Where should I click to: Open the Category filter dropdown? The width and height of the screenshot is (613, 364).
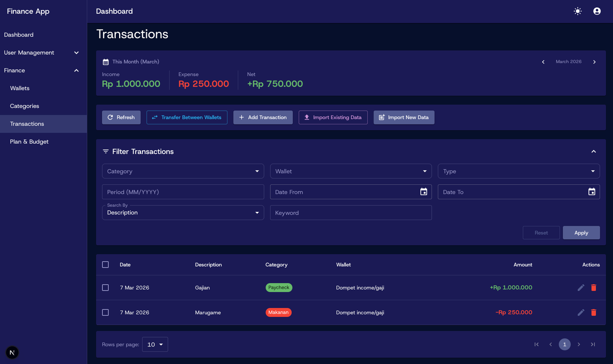pos(183,171)
